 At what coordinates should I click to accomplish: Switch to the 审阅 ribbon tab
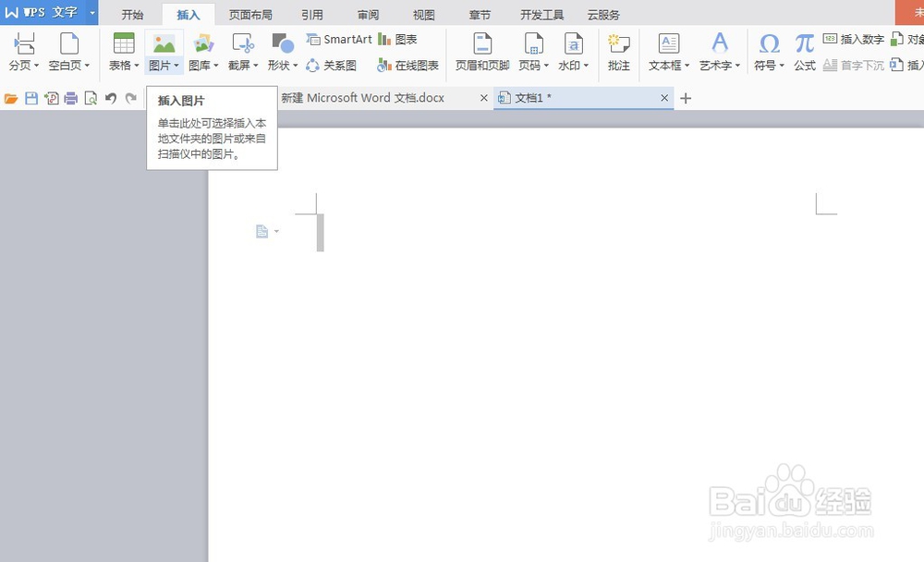point(368,15)
